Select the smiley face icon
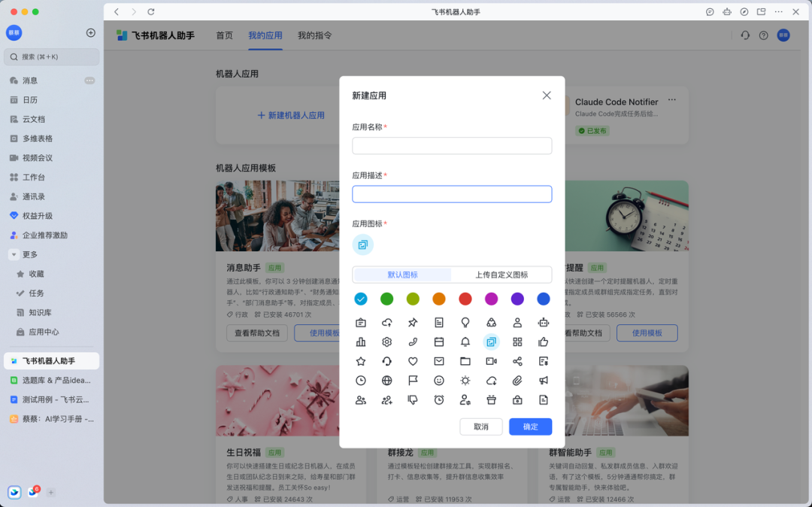This screenshot has height=507, width=812. [x=439, y=381]
